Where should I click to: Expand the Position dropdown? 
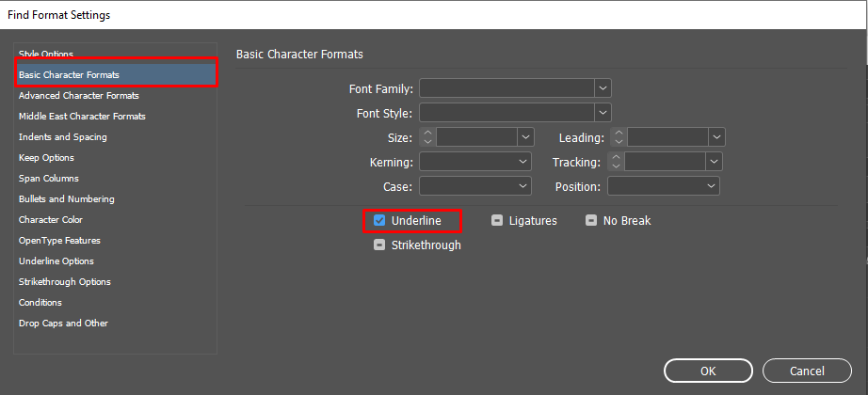pyautogui.click(x=712, y=186)
